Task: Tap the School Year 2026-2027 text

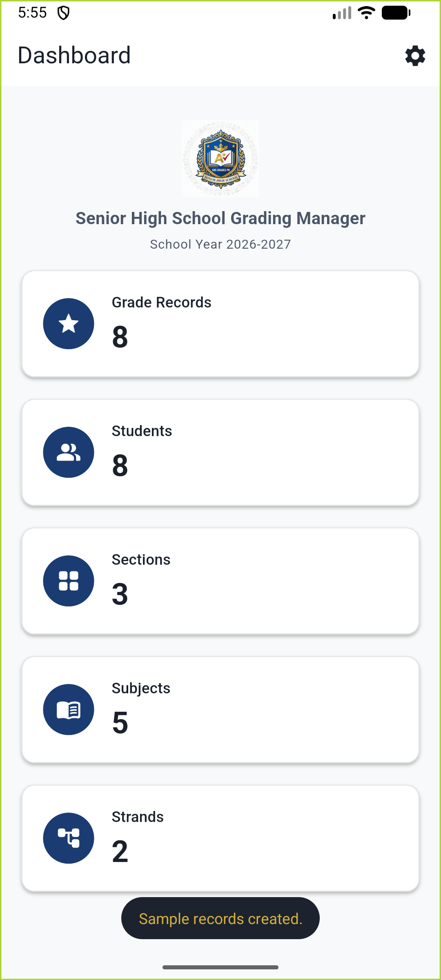Action: [x=220, y=244]
